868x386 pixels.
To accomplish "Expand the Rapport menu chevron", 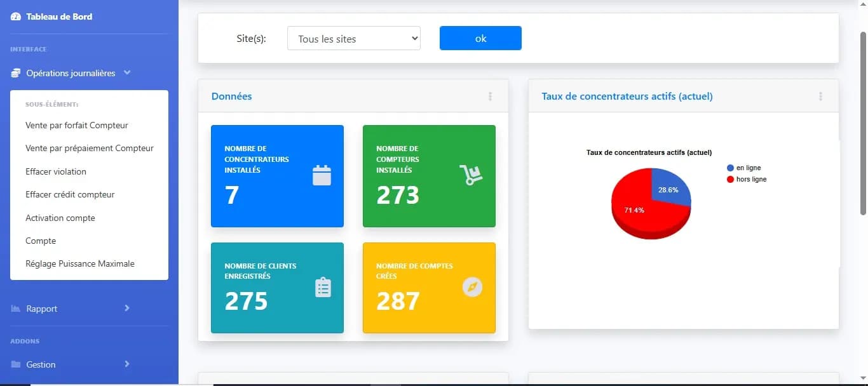I will (127, 308).
